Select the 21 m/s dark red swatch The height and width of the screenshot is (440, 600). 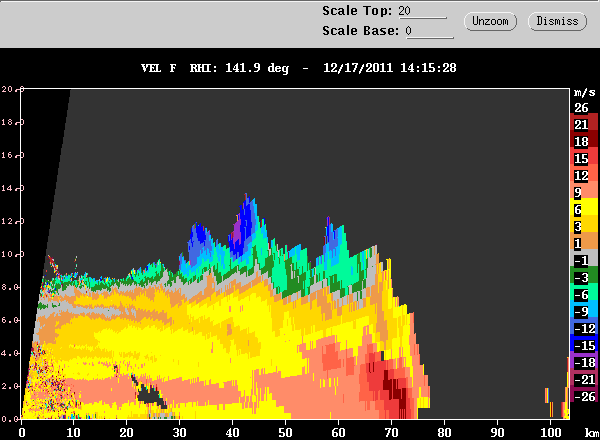584,122
